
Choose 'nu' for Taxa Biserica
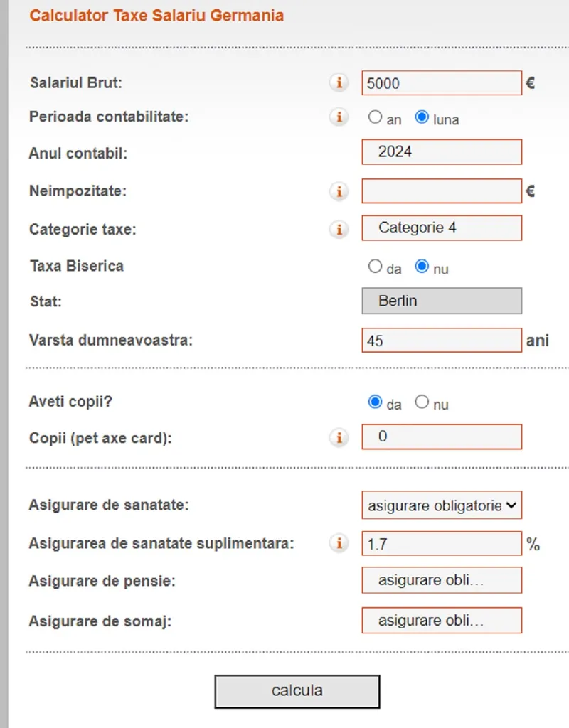click(422, 267)
